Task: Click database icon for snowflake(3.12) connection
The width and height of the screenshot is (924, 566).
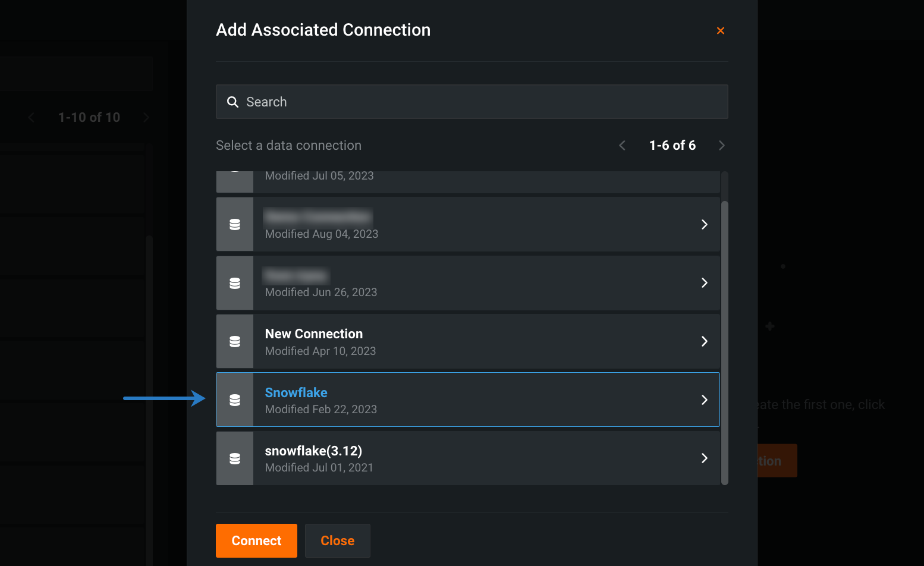Action: tap(235, 458)
